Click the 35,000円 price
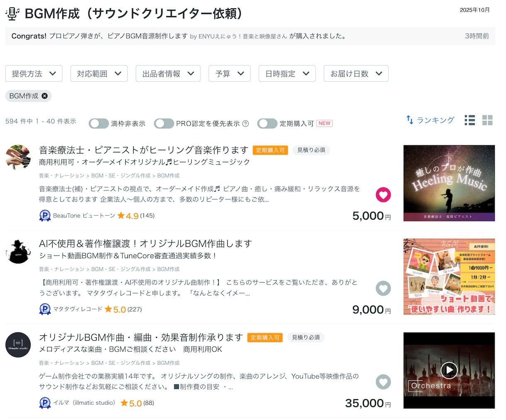The height and width of the screenshot is (420, 506). point(368,403)
